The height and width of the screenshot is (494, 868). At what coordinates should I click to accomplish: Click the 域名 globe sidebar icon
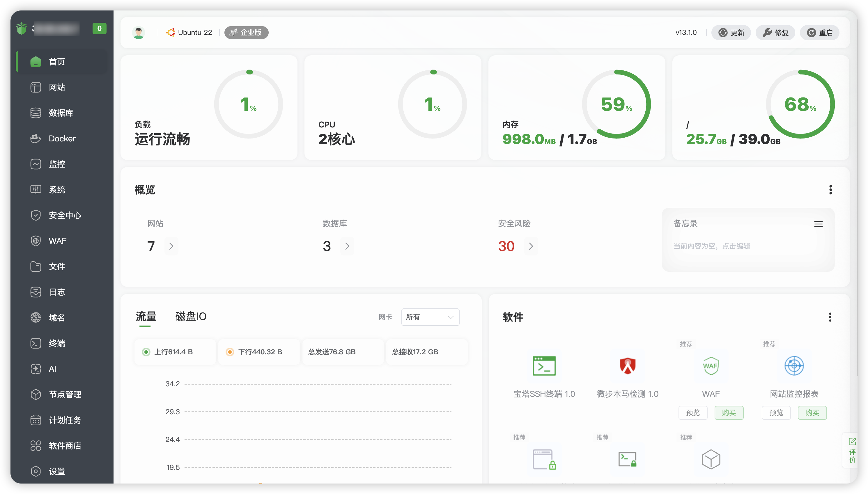click(36, 318)
